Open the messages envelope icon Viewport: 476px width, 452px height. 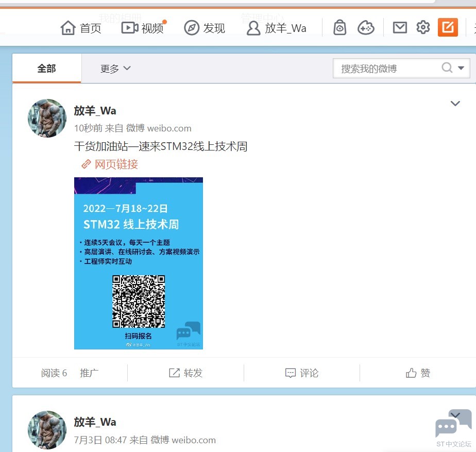(x=400, y=28)
